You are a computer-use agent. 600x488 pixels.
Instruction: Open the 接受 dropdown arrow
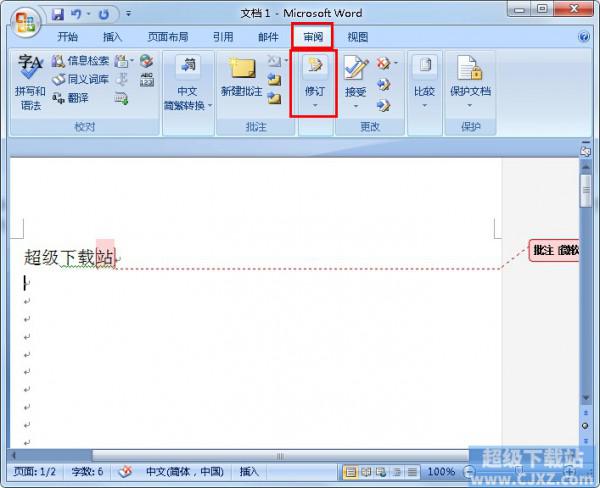click(356, 106)
